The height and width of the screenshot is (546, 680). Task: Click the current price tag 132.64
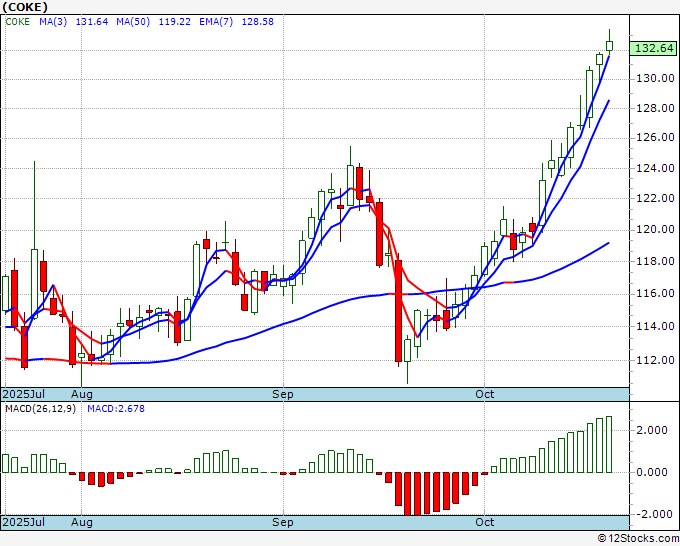[654, 48]
